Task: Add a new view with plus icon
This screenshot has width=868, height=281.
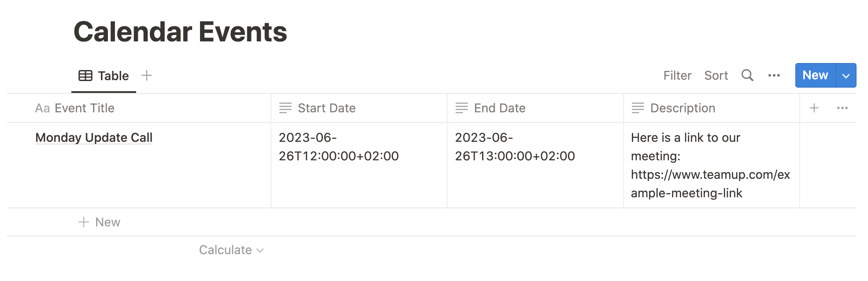Action: coord(147,75)
